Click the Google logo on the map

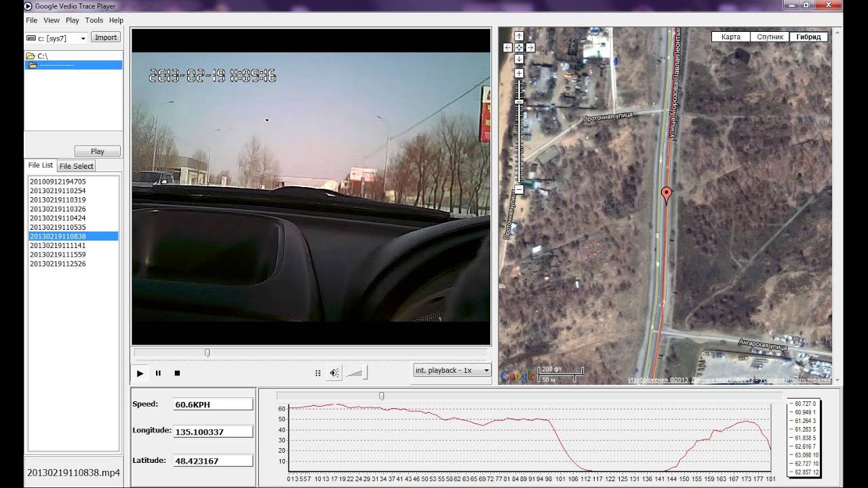coord(517,376)
